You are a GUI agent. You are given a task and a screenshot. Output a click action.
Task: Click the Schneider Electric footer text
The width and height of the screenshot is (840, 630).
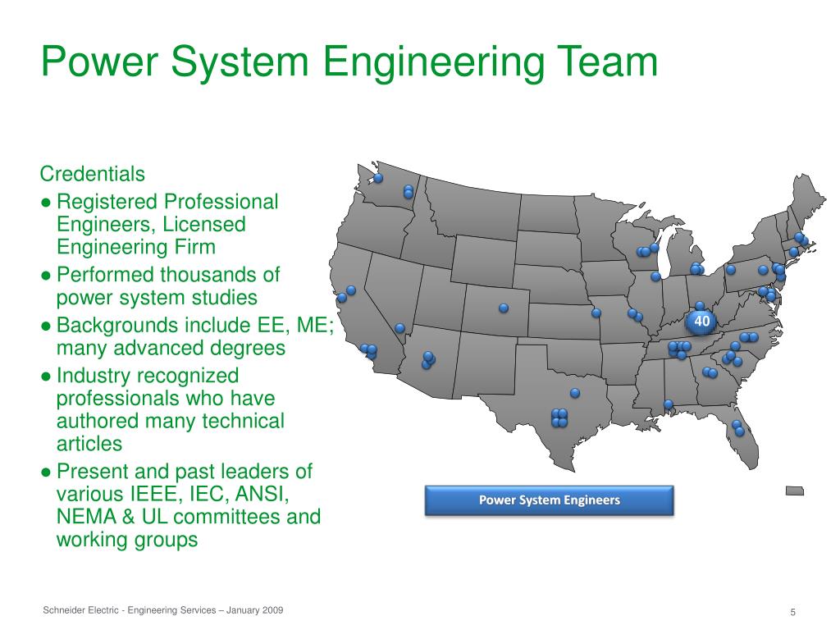point(163,610)
